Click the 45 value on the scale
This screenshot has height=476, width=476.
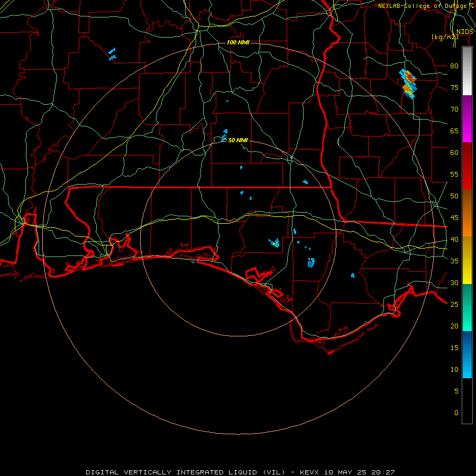pos(454,218)
